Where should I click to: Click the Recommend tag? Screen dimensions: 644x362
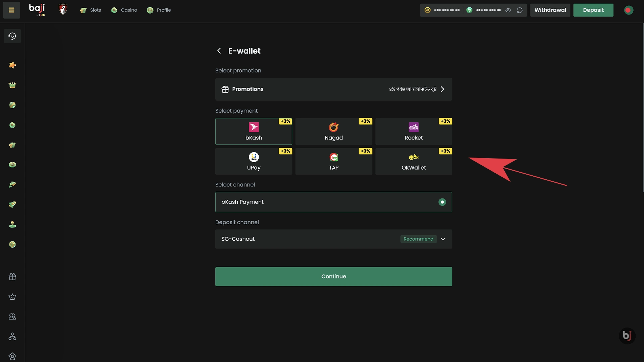point(418,239)
